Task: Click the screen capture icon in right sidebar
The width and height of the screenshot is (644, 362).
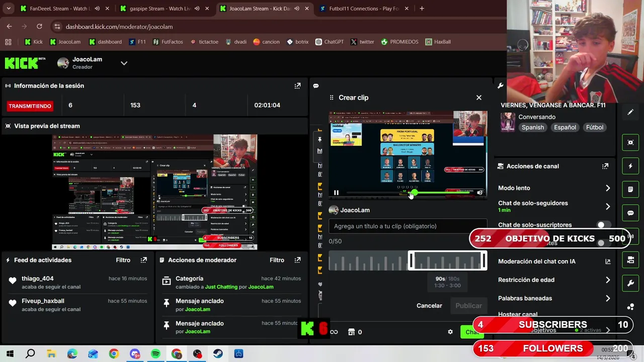Action: pyautogui.click(x=630, y=142)
